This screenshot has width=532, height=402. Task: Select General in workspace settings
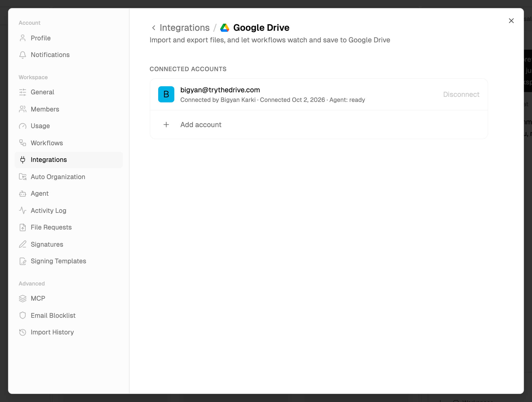click(x=69, y=92)
